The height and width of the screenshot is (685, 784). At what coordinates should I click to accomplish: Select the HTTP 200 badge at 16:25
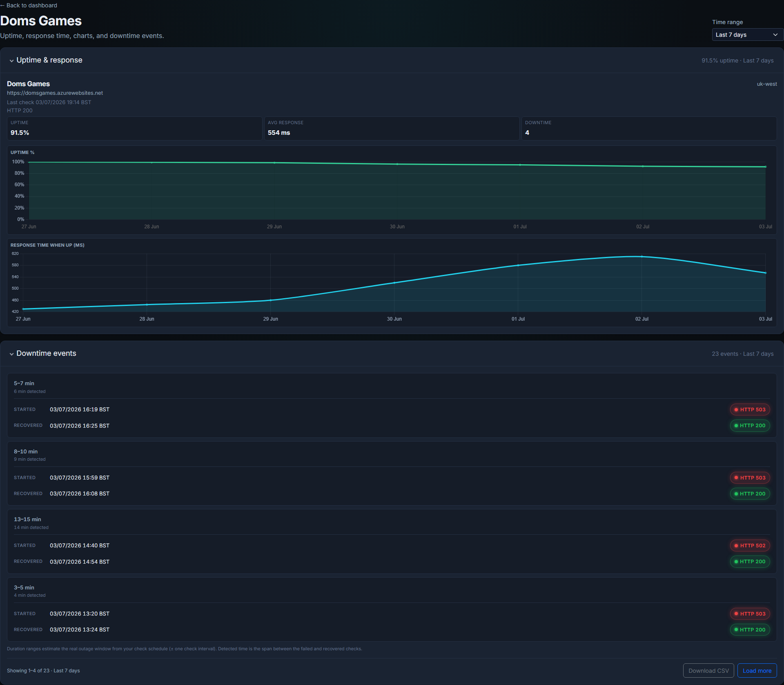750,426
